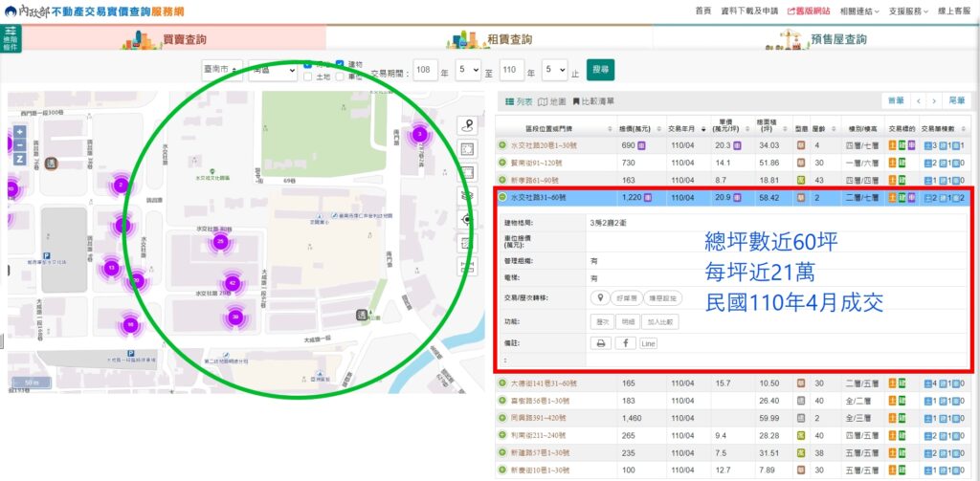Image resolution: width=980 pixels, height=481 pixels.
Task: Click the print icon in 備註 row
Action: (x=601, y=342)
